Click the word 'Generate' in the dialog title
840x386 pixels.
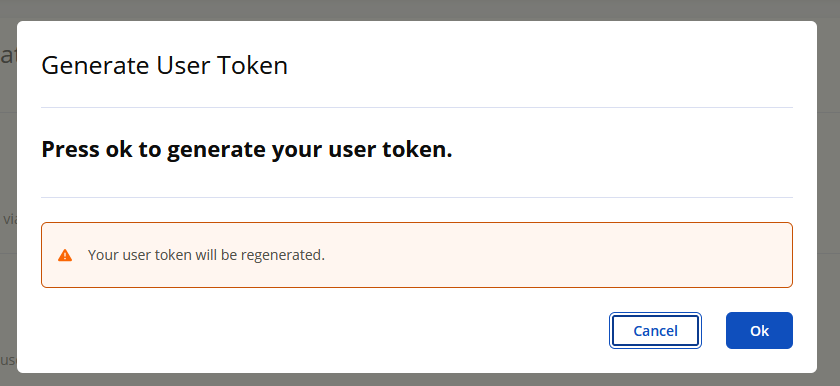point(95,65)
